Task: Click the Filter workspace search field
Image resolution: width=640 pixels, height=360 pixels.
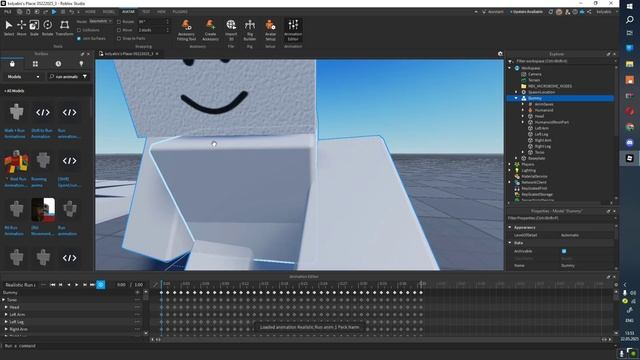Action: pos(562,61)
